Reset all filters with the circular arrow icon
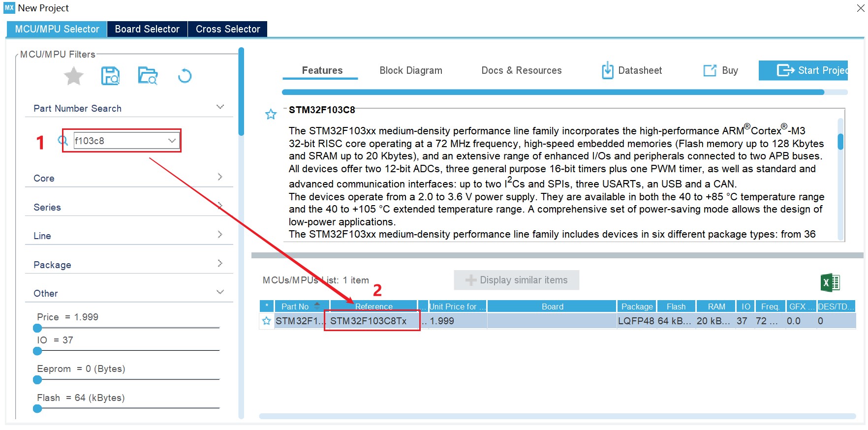This screenshot has height=430, width=868. [185, 76]
